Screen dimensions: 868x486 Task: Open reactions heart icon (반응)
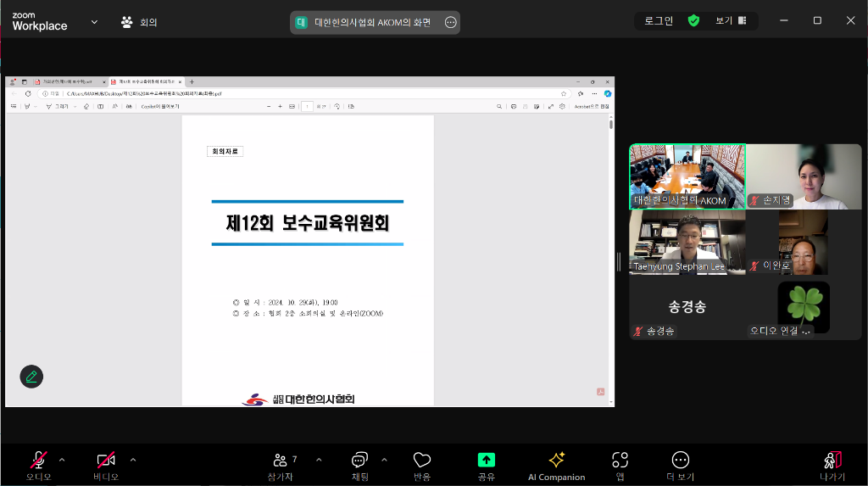[422, 460]
